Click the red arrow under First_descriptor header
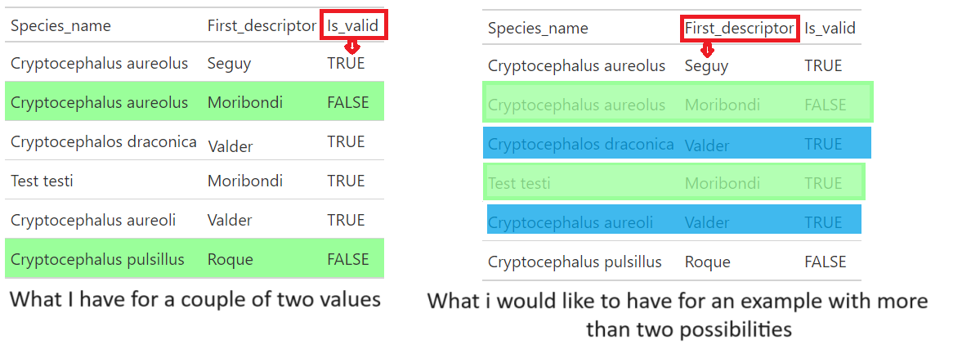Screen dimensions: 980x349 (706, 50)
